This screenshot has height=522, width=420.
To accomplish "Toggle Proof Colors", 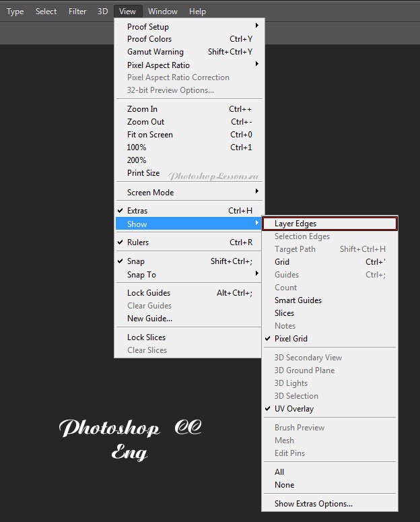I will 189,39.
